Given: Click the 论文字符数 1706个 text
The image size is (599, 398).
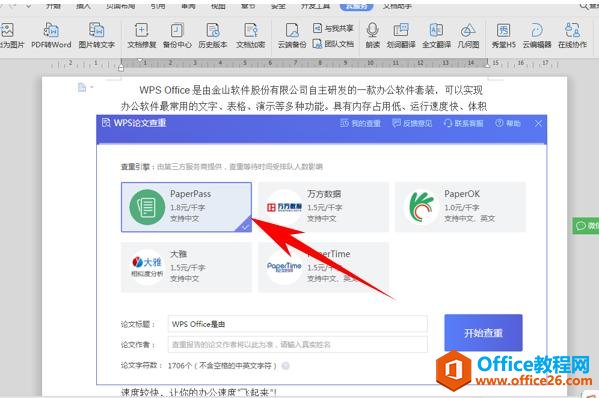Looking at the screenshot, I should [199, 366].
